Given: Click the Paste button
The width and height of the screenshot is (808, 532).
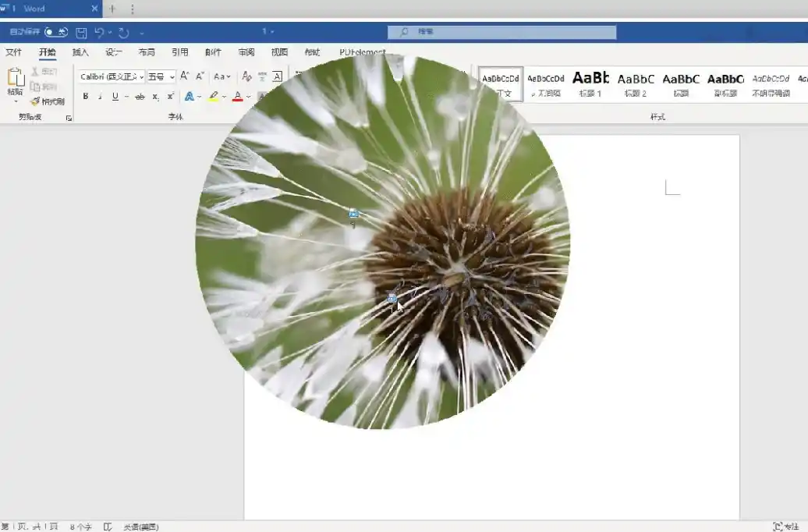Looking at the screenshot, I should coord(15,83).
